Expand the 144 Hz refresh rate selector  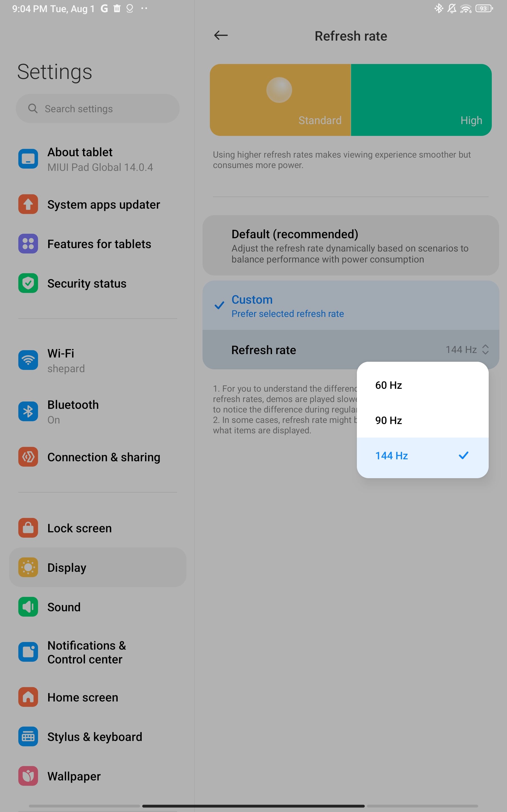[x=467, y=350]
